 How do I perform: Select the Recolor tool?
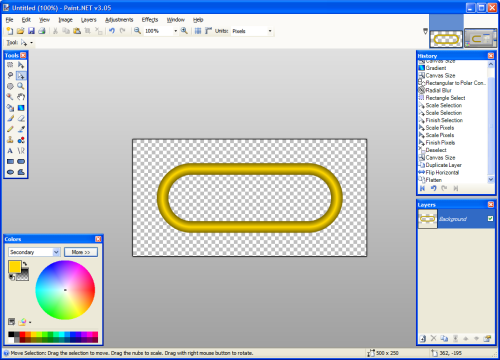point(21,140)
